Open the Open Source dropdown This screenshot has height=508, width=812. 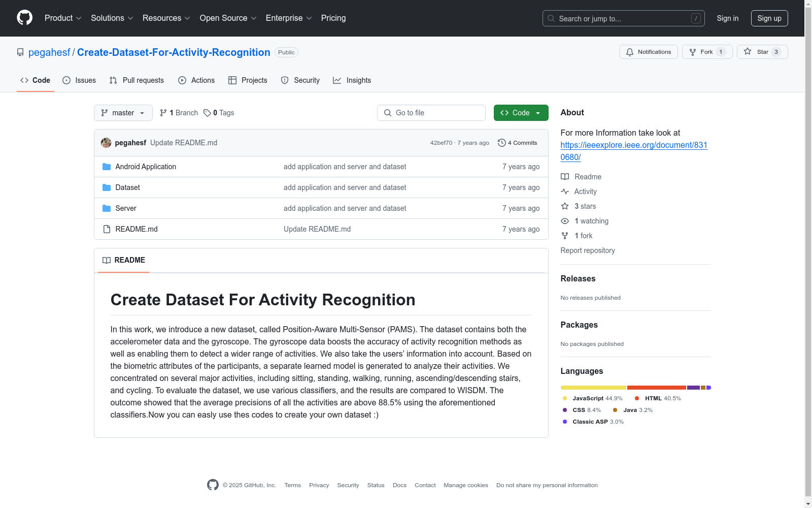228,18
